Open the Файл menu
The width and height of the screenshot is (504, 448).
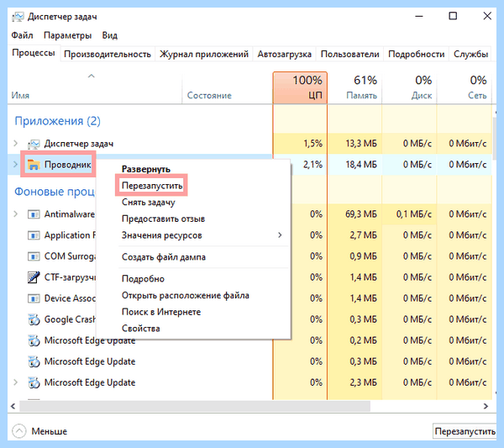pyautogui.click(x=22, y=35)
